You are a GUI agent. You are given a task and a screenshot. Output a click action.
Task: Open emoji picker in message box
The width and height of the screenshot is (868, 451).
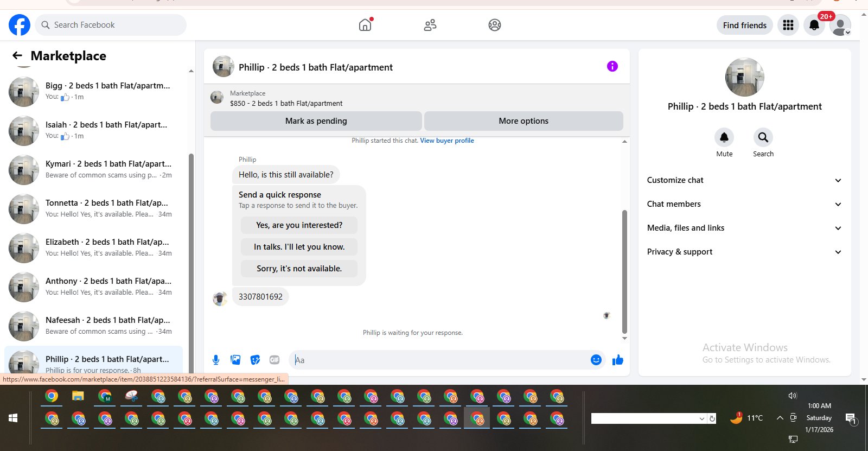point(596,360)
